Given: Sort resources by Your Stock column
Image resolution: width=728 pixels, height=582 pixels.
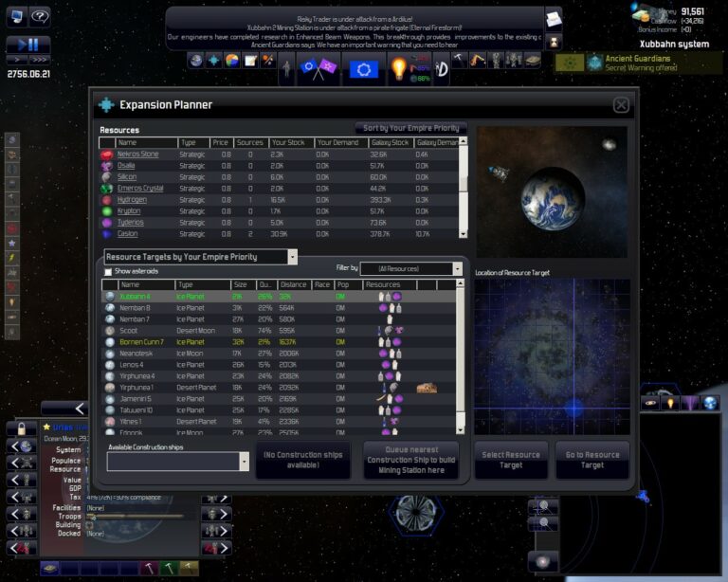Looking at the screenshot, I should tap(291, 142).
